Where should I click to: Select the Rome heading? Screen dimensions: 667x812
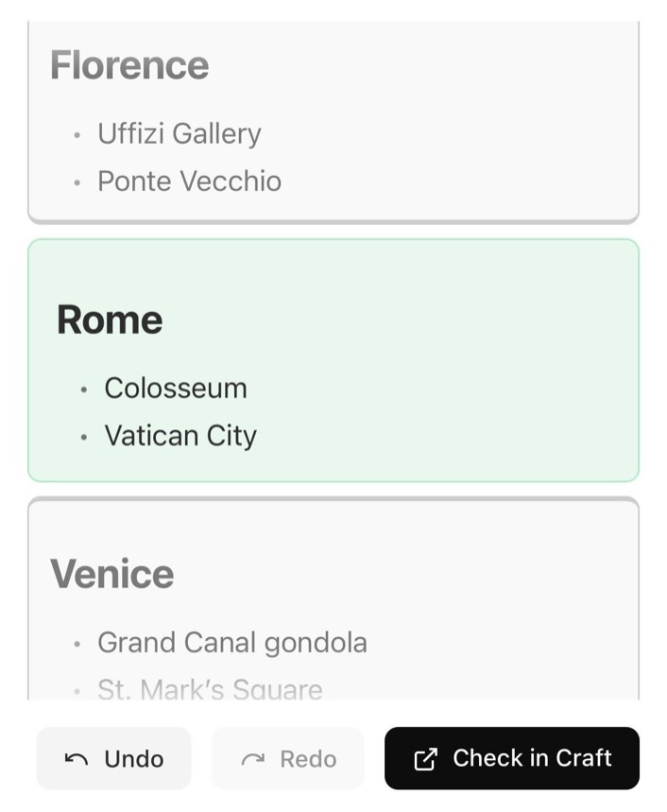pyautogui.click(x=110, y=320)
